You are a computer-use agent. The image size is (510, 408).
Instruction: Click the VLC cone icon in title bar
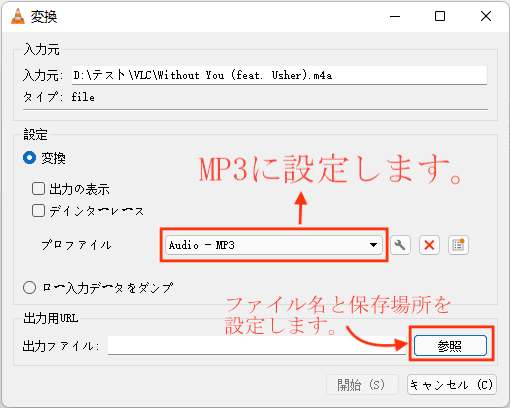18,16
